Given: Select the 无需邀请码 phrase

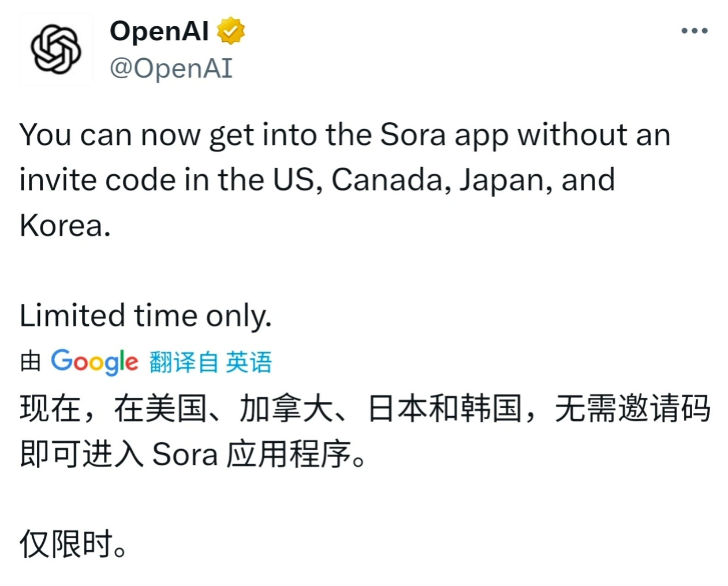Looking at the screenshot, I should click(632, 408).
